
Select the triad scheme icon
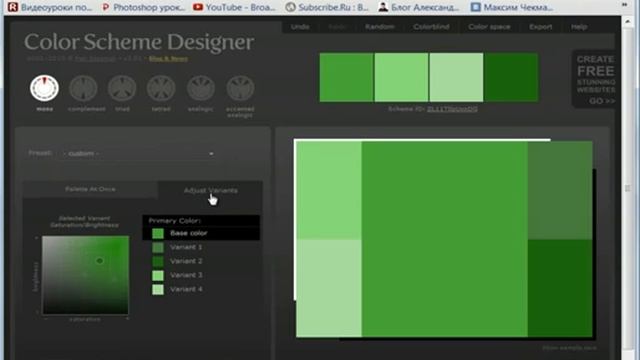122,88
